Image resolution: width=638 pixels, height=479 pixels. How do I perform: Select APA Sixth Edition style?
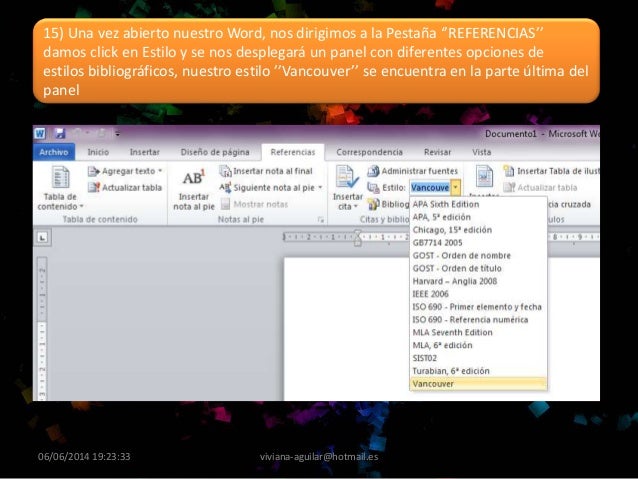click(478, 204)
